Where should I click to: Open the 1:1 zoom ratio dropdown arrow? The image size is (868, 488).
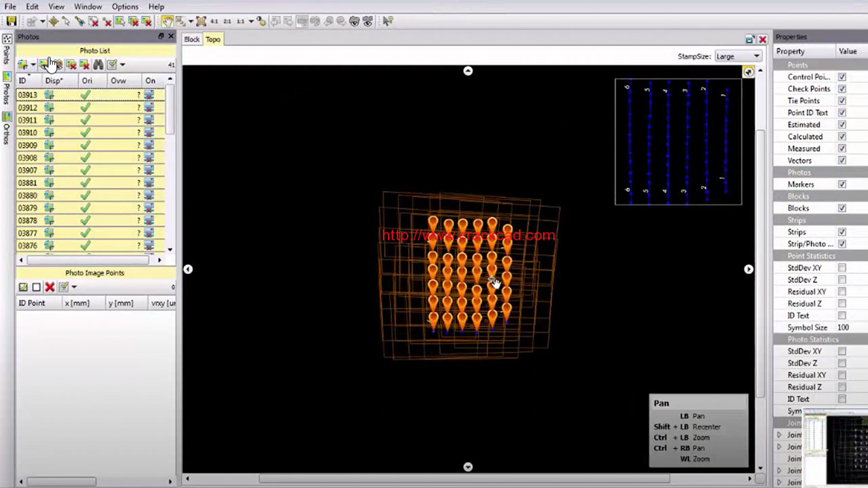(251, 22)
